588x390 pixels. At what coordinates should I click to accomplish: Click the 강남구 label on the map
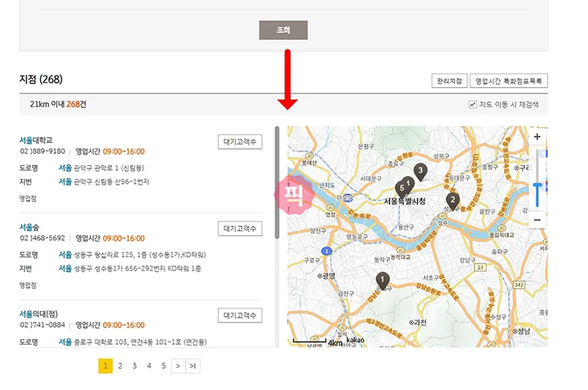coord(468,260)
